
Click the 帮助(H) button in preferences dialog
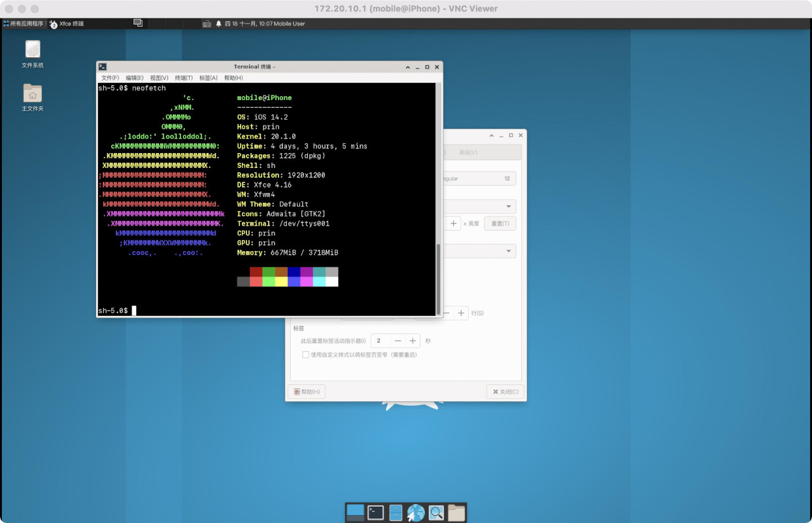(x=307, y=392)
